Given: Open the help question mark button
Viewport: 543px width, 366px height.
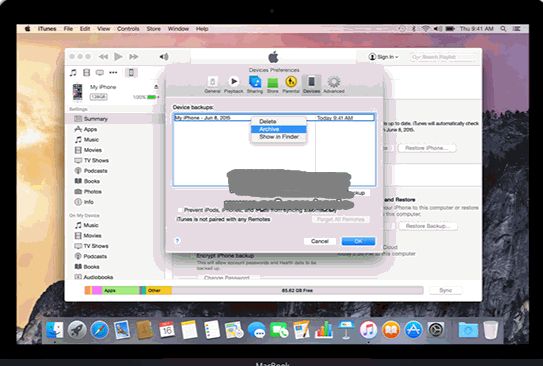Looking at the screenshot, I should [177, 241].
